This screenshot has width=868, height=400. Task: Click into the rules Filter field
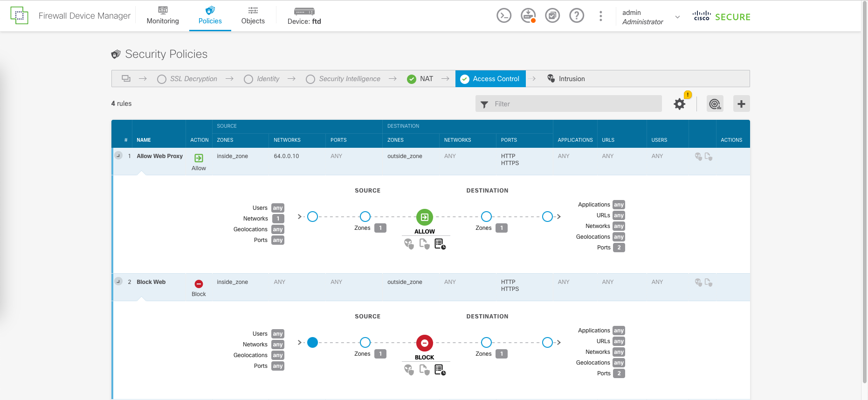(x=573, y=104)
